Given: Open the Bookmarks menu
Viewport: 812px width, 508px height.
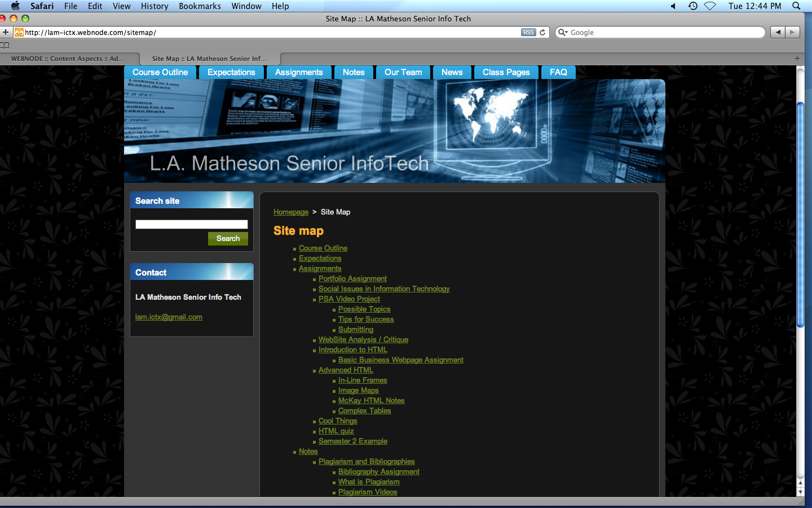Looking at the screenshot, I should pos(200,6).
